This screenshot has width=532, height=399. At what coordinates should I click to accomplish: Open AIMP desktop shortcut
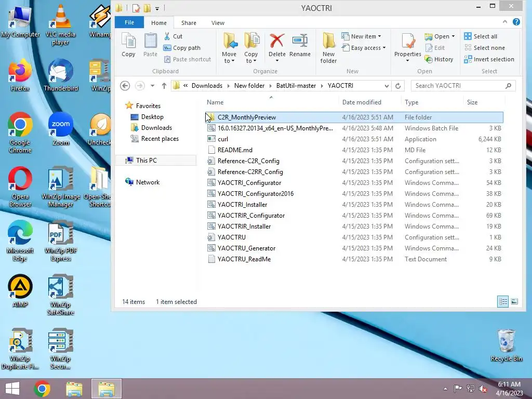[x=20, y=291]
